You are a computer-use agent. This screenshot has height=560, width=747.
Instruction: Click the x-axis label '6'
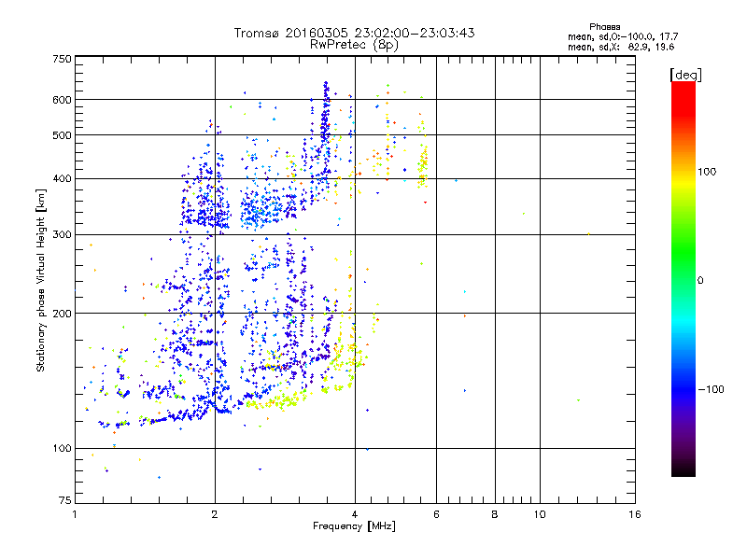tap(436, 514)
